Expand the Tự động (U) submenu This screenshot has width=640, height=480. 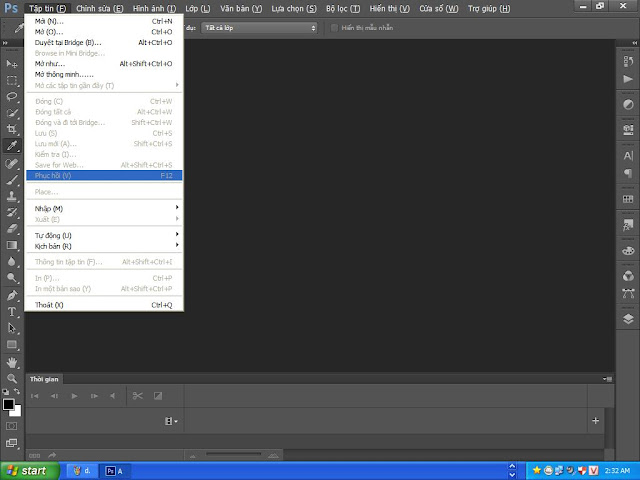coord(104,236)
